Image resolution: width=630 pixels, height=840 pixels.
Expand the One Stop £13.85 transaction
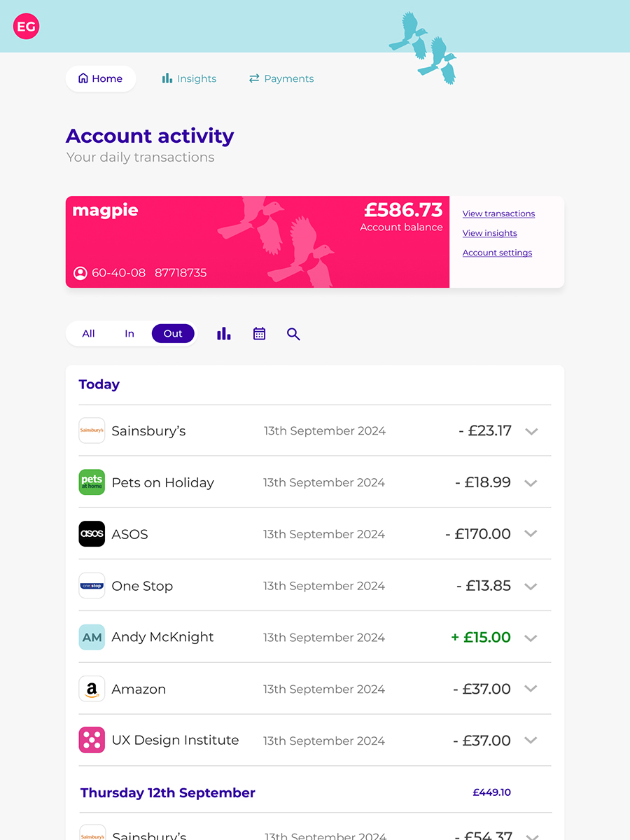pyautogui.click(x=531, y=586)
